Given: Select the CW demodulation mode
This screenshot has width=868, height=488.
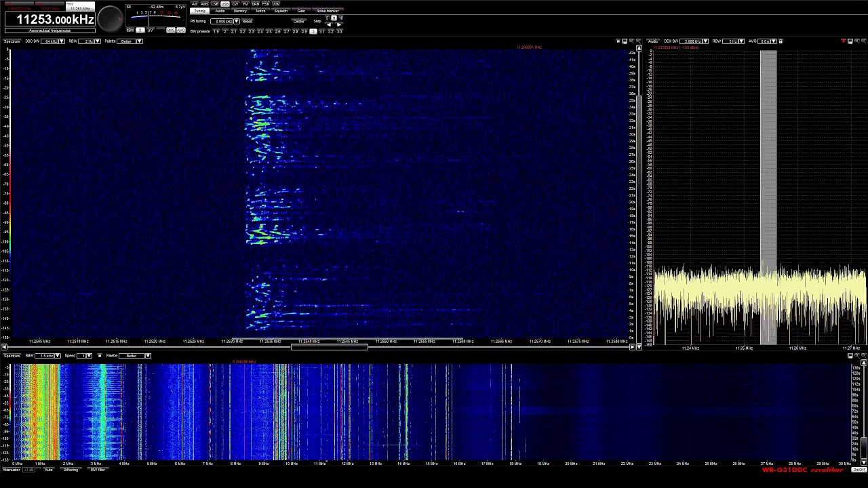Looking at the screenshot, I should (x=235, y=4).
